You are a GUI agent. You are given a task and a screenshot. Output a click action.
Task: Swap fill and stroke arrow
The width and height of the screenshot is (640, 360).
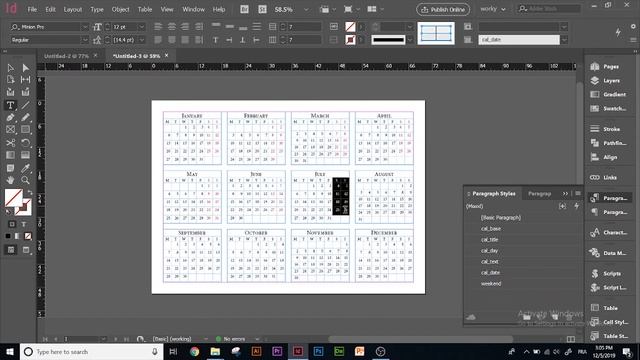pos(29,192)
